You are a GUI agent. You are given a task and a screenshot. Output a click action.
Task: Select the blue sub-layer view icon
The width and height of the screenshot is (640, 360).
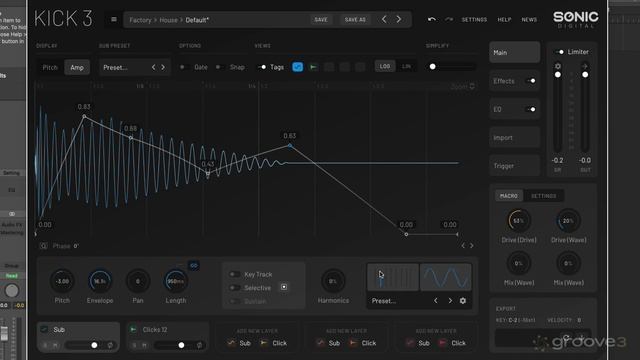pos(298,67)
